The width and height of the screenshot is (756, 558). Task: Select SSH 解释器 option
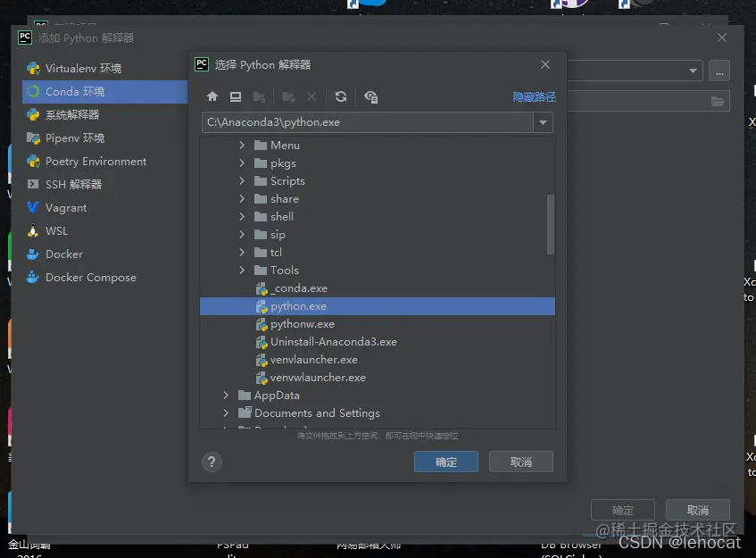(104, 184)
